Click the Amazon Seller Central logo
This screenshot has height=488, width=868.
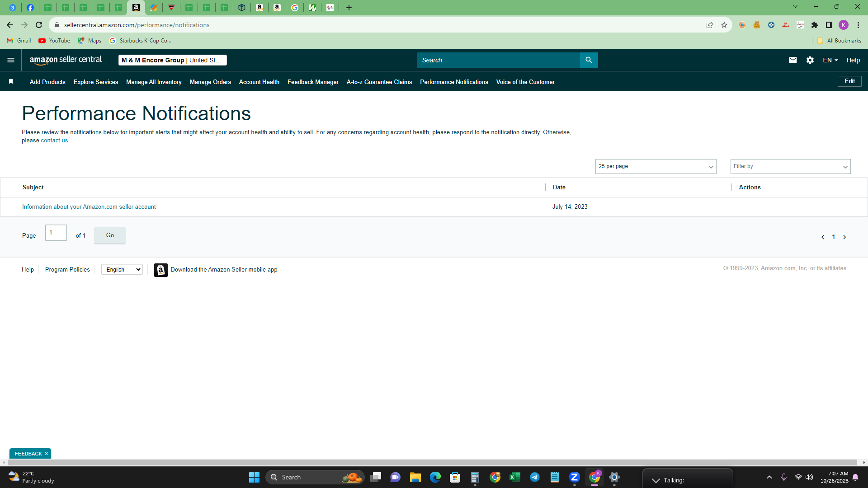point(66,60)
